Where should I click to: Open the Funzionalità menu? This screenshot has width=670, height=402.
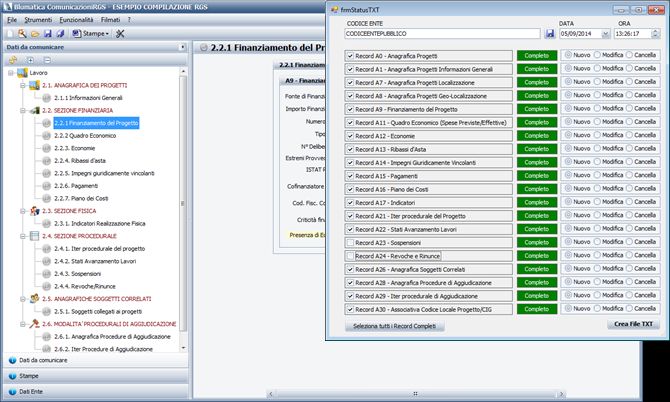(x=80, y=19)
